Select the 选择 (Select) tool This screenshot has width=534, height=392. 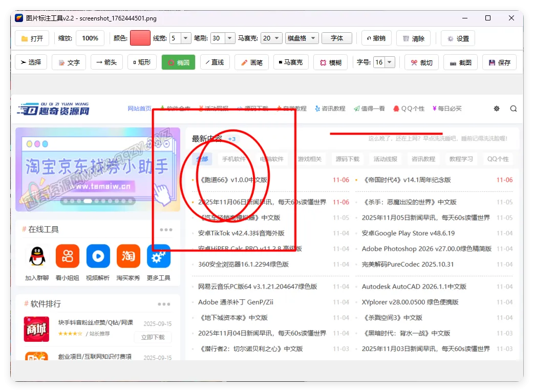(x=32, y=62)
